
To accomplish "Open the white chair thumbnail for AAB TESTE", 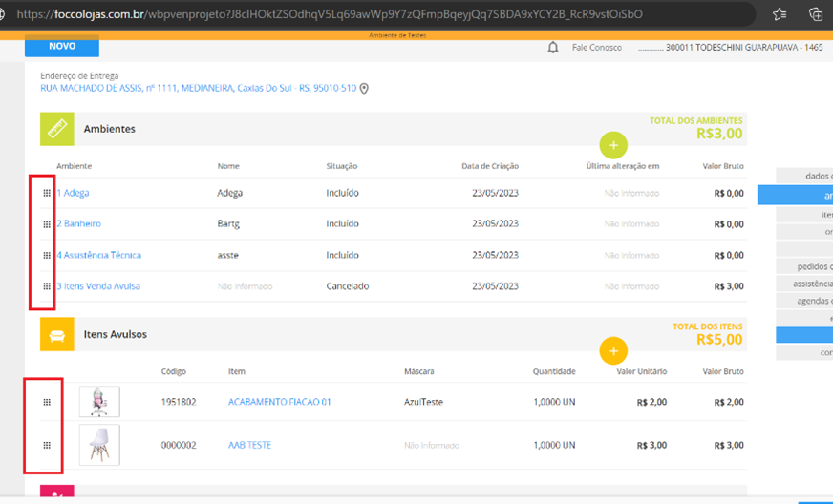I will 99,445.
